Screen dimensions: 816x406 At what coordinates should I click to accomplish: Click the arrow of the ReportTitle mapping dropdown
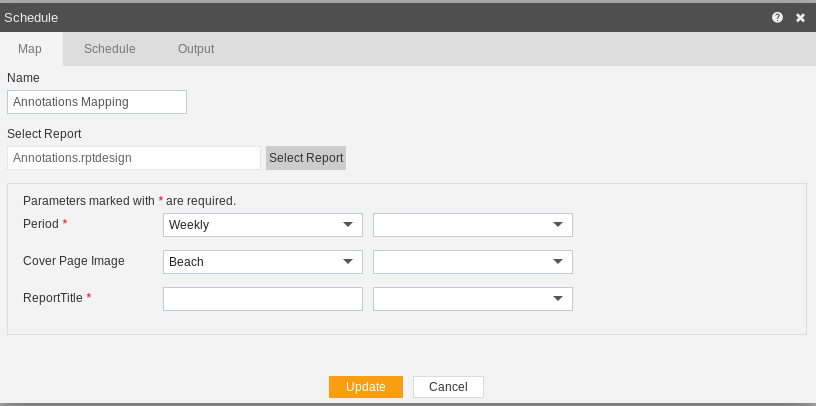[558, 299]
